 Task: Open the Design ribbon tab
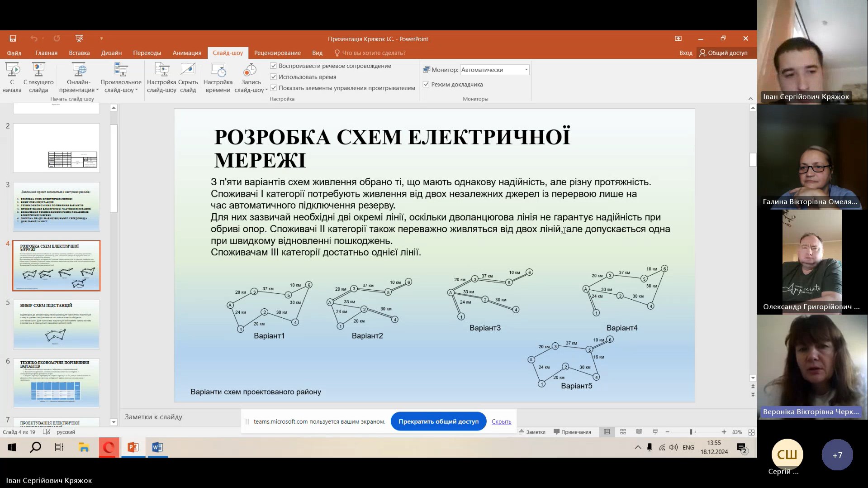[111, 53]
